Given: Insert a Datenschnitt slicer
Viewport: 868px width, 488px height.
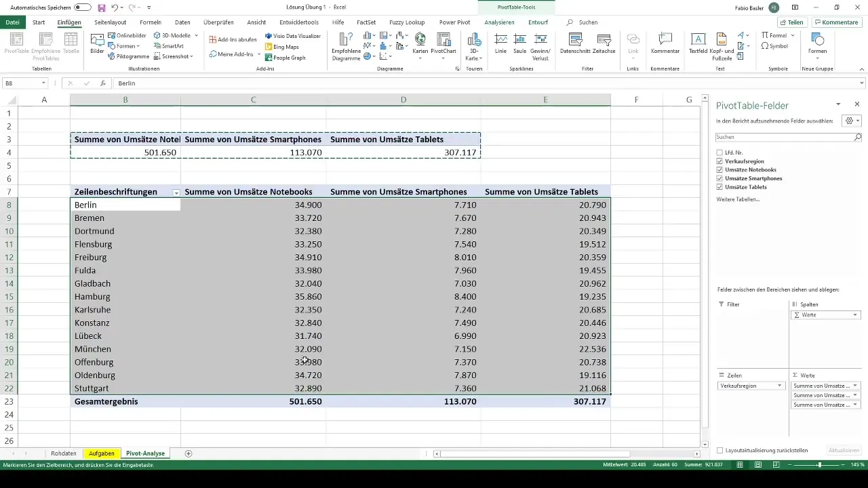Looking at the screenshot, I should [576, 43].
